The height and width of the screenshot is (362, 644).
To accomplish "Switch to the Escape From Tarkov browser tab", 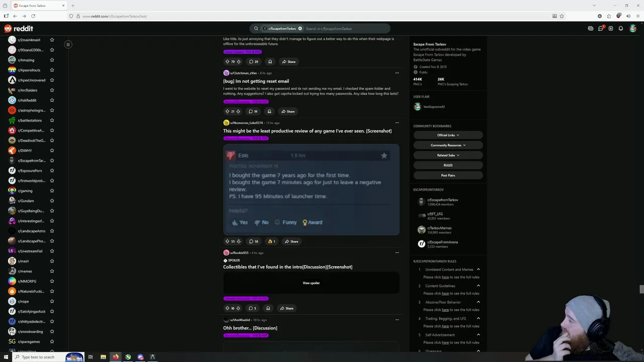I will point(39,6).
